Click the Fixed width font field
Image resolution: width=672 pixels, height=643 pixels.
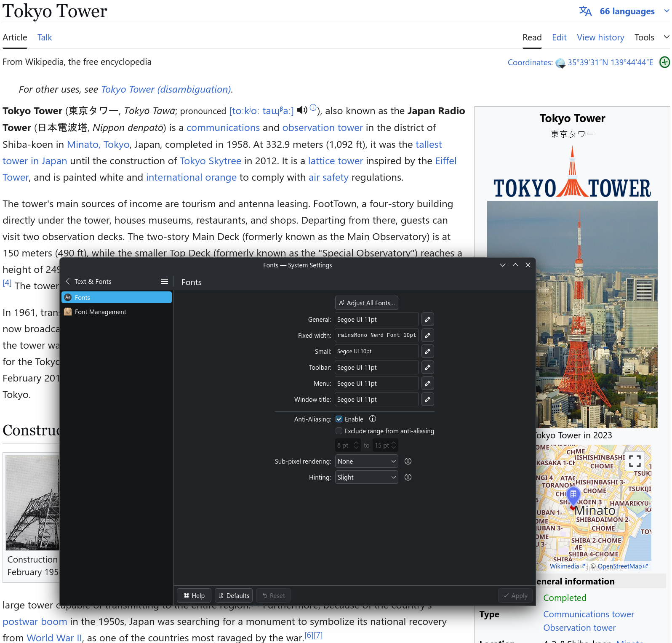tap(377, 335)
